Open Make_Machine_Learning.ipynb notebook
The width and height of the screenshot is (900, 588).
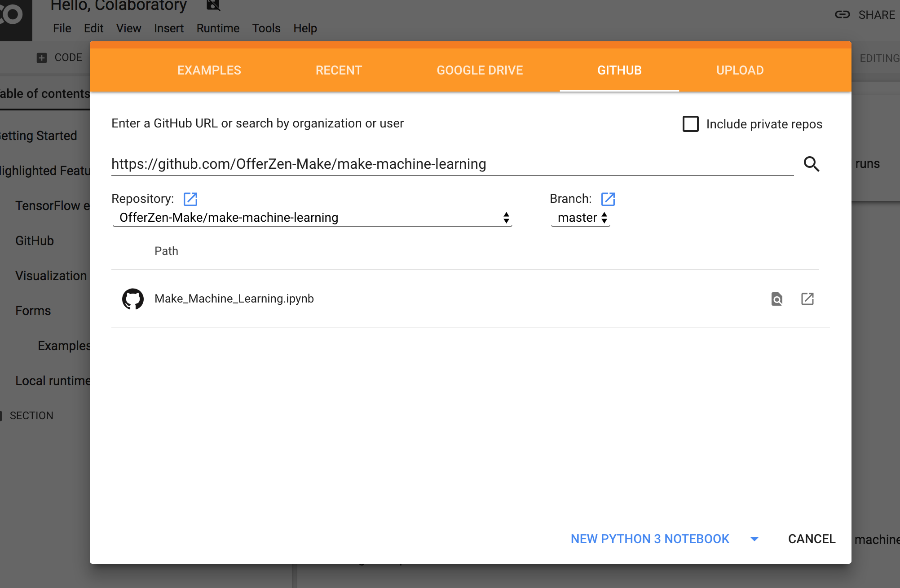coord(234,299)
